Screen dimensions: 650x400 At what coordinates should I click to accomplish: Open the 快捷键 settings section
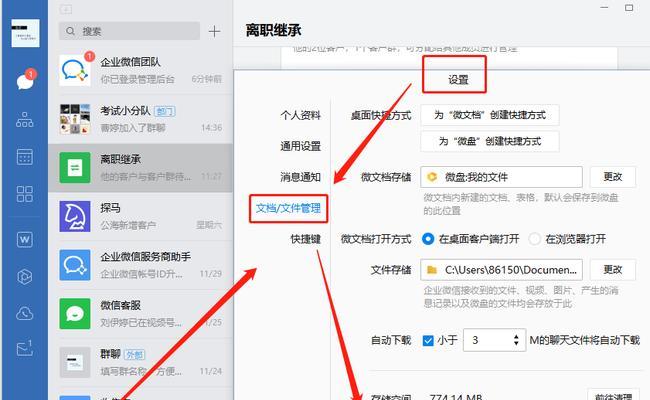coord(306,239)
